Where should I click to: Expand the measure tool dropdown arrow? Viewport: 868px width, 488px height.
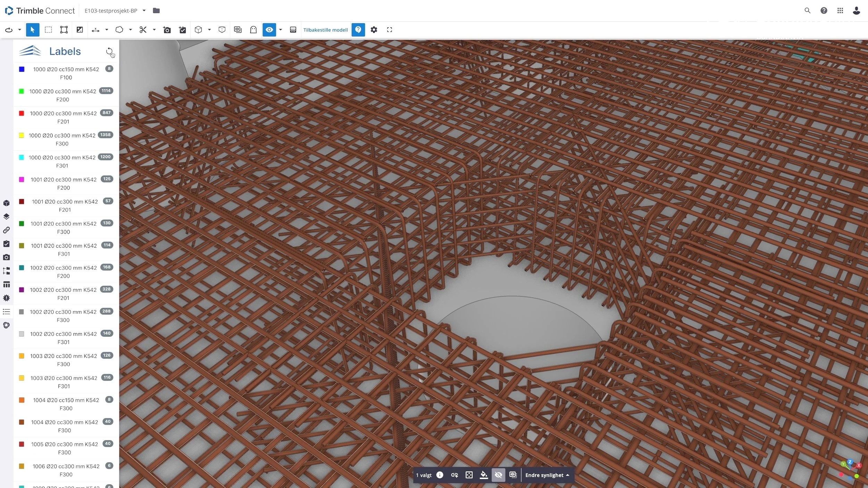point(107,30)
